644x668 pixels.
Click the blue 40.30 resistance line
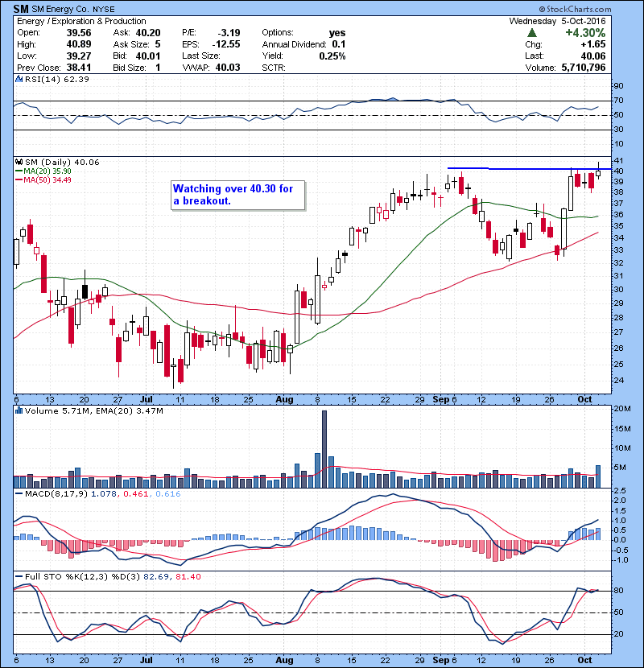(530, 169)
